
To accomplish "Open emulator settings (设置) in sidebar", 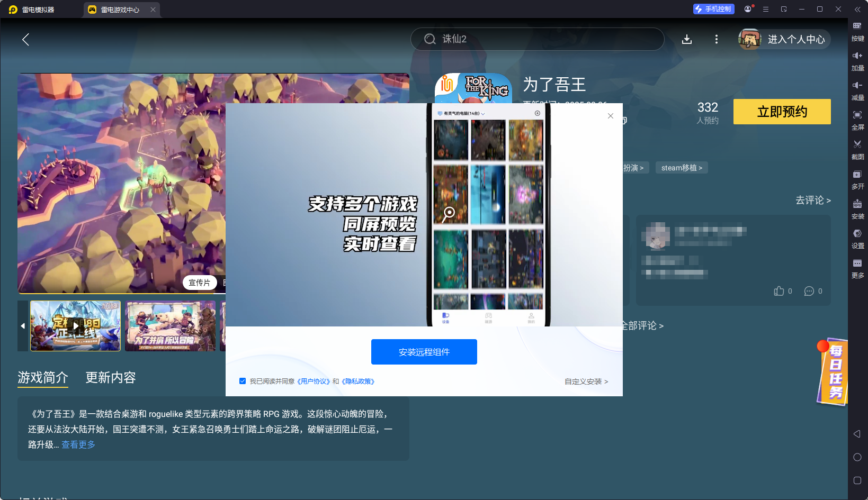I will click(x=857, y=238).
